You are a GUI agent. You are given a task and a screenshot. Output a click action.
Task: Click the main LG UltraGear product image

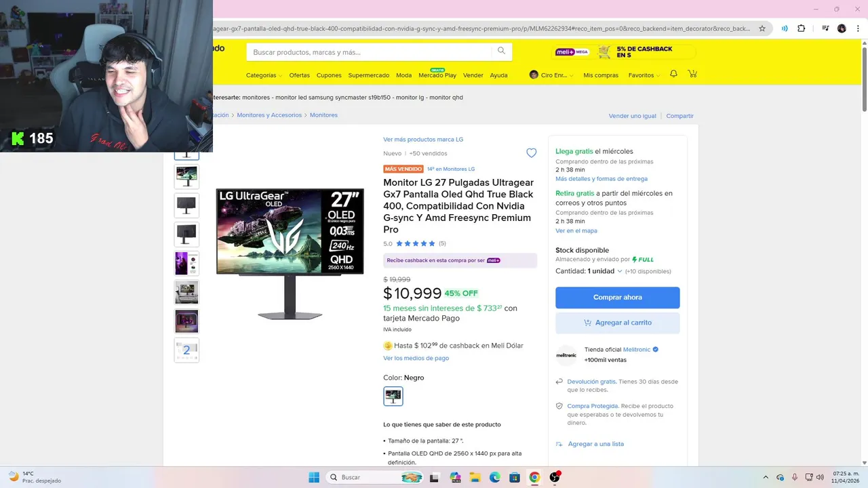click(x=290, y=254)
